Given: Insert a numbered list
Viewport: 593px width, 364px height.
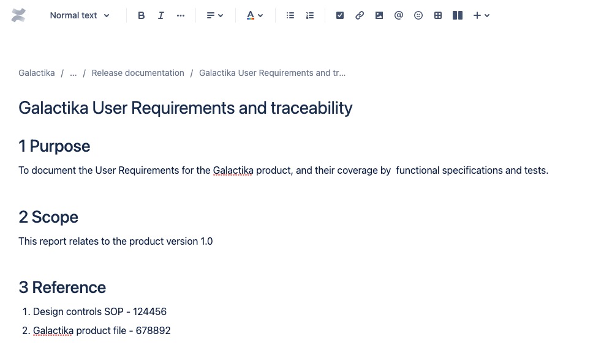Looking at the screenshot, I should 310,15.
